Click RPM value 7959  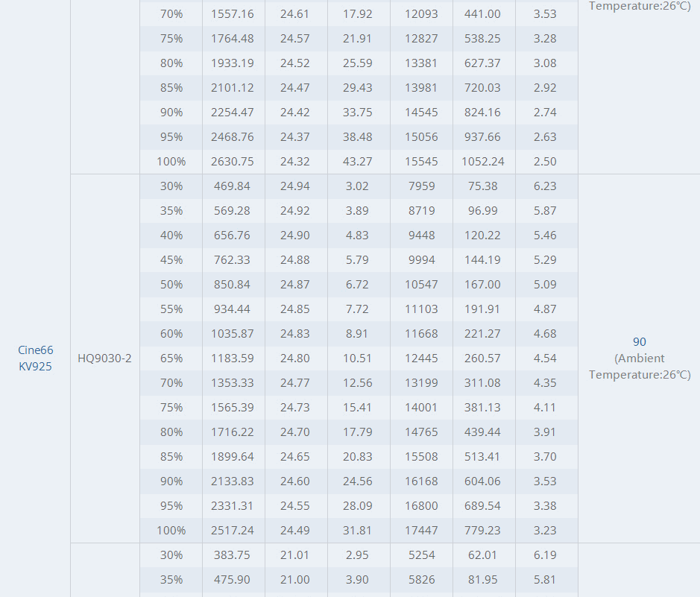[421, 186]
